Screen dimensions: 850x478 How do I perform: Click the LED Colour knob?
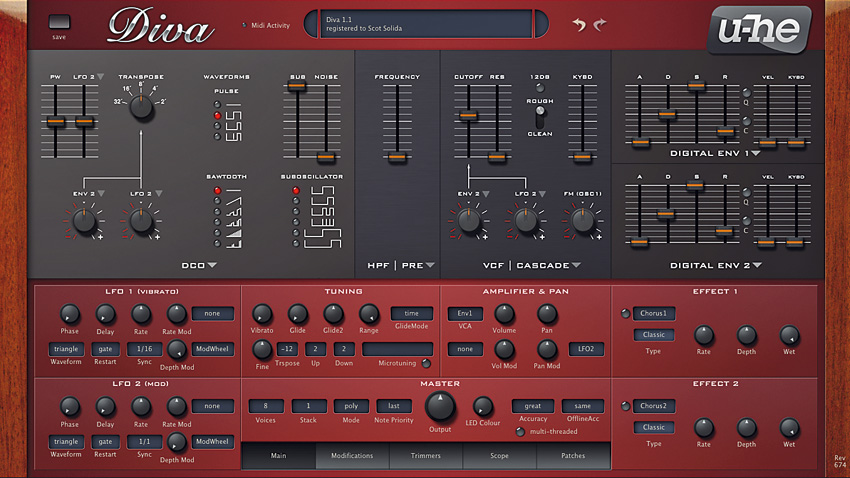[x=482, y=406]
